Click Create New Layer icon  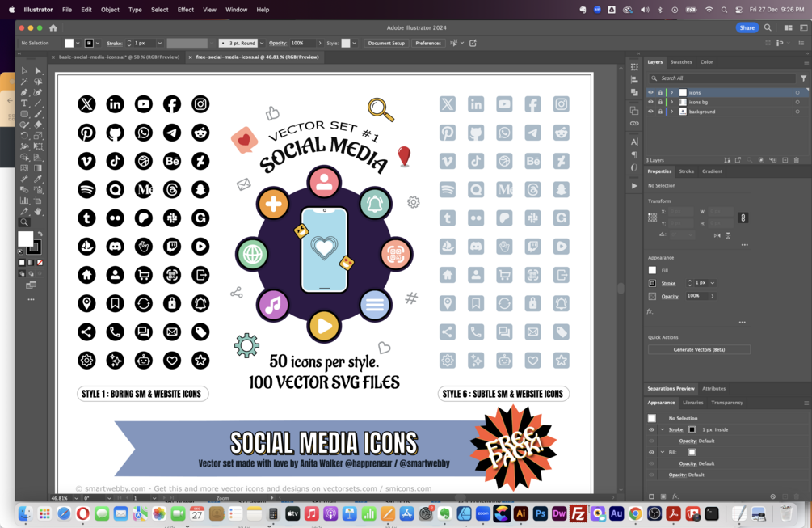pyautogui.click(x=785, y=160)
